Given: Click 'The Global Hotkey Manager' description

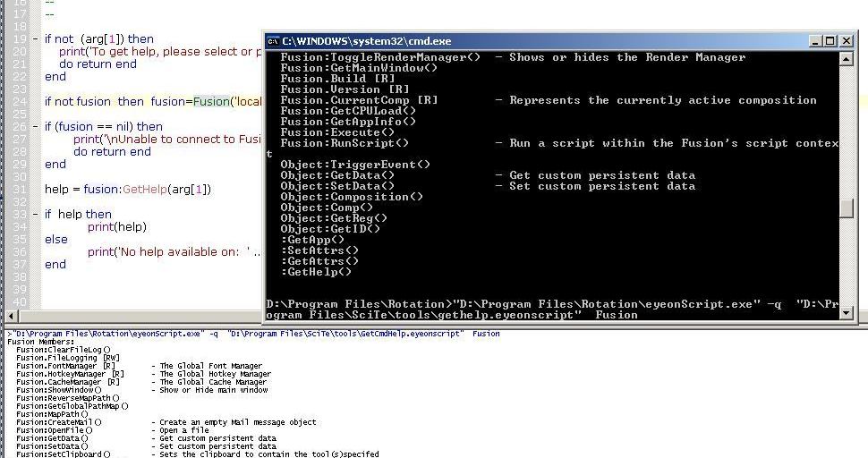Looking at the screenshot, I should coord(216,374).
